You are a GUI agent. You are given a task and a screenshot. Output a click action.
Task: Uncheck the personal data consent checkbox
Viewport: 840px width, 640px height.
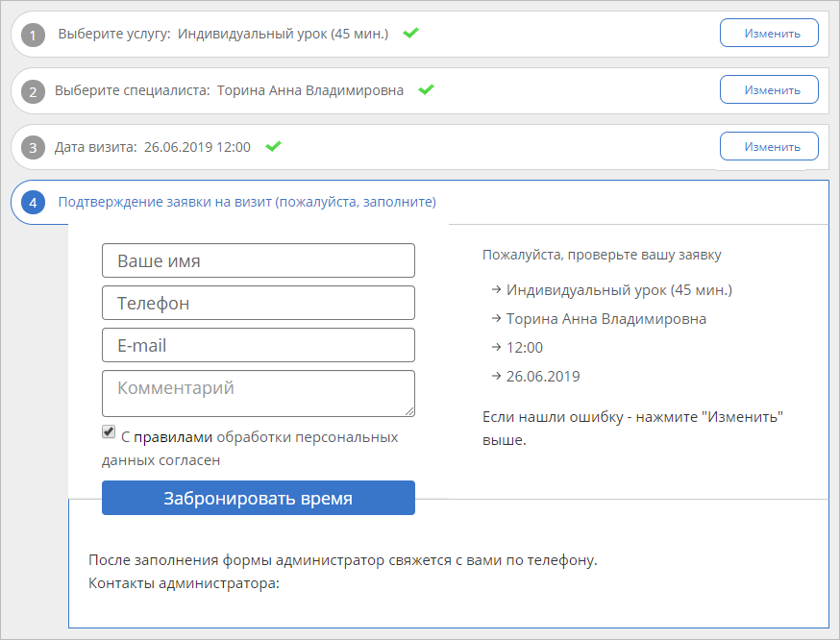click(x=109, y=433)
